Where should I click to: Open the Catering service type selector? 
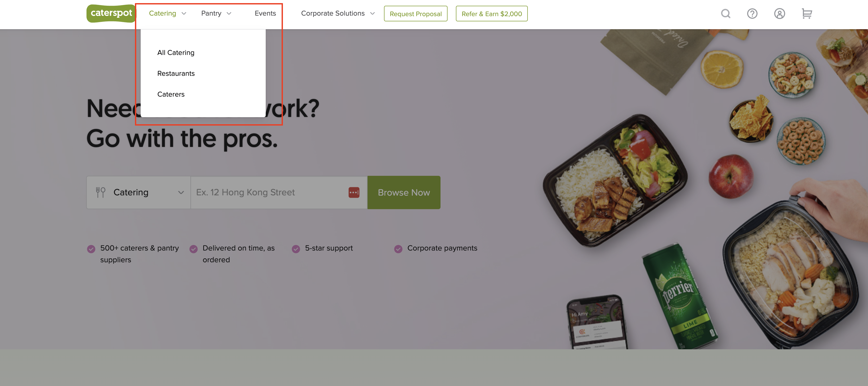tap(139, 193)
